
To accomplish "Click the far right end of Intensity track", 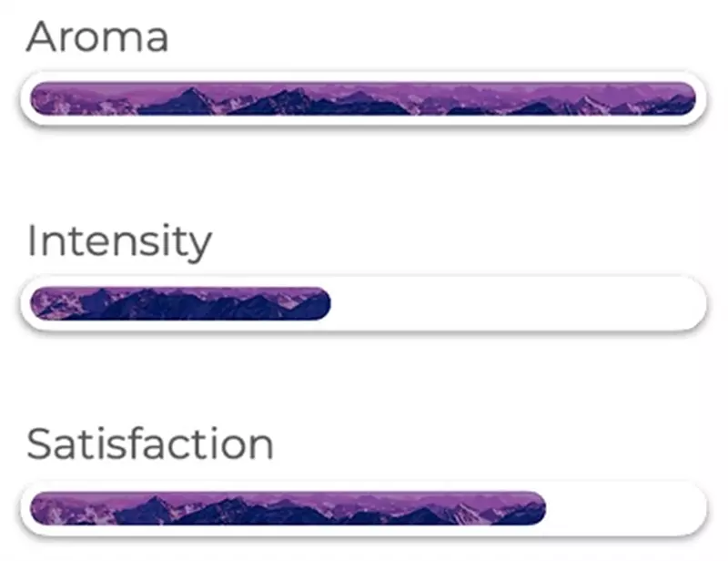I will point(695,304).
